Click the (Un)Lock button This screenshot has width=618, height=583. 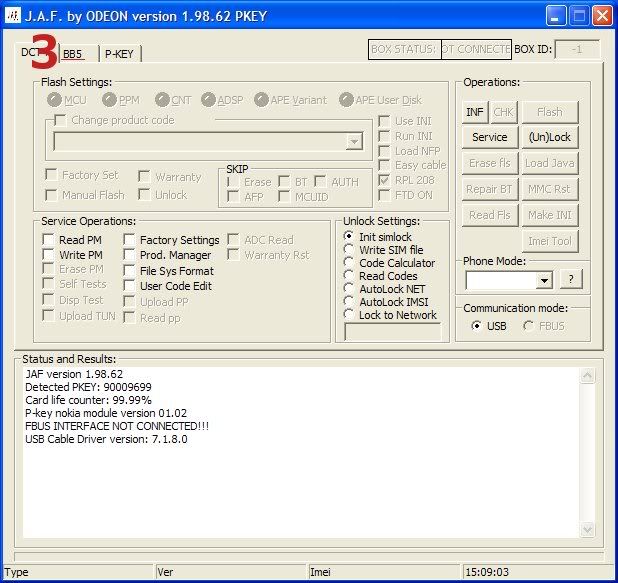click(x=550, y=137)
